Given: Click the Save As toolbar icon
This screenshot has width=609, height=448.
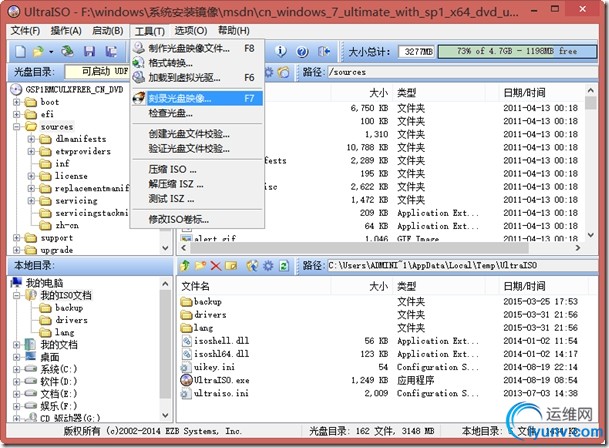Looking at the screenshot, I should (x=111, y=51).
